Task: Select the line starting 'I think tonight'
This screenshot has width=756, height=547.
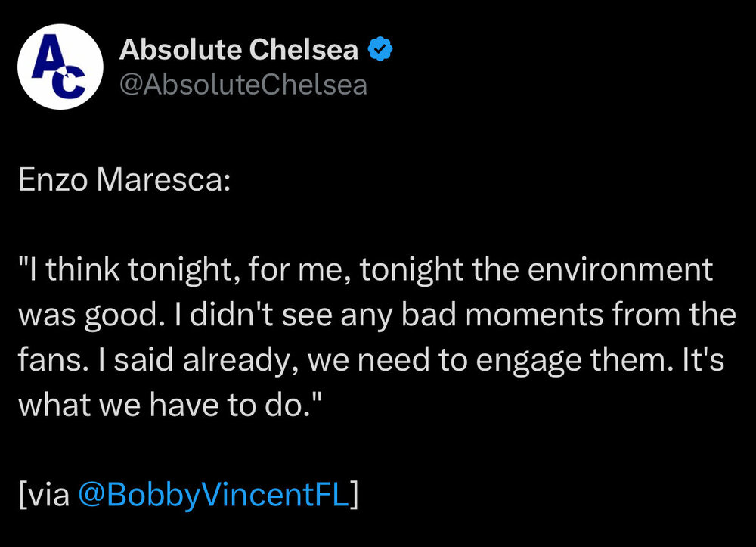Action: click(x=365, y=269)
